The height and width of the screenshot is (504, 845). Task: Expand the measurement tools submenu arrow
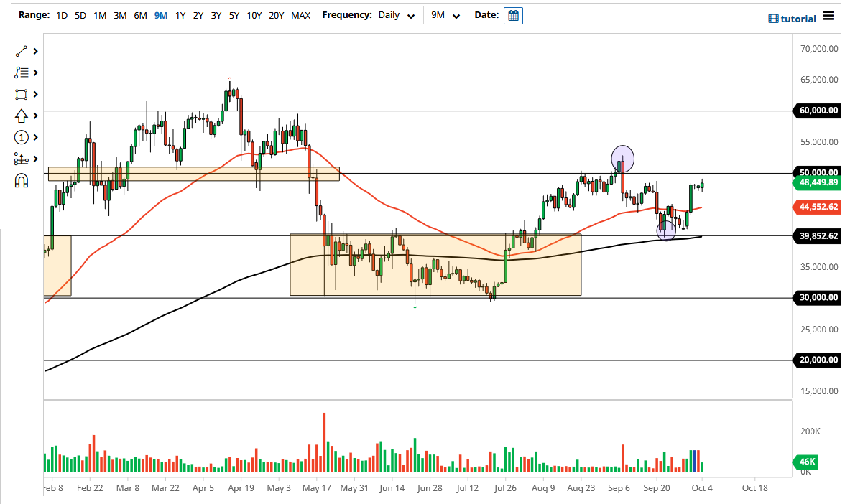tap(36, 159)
